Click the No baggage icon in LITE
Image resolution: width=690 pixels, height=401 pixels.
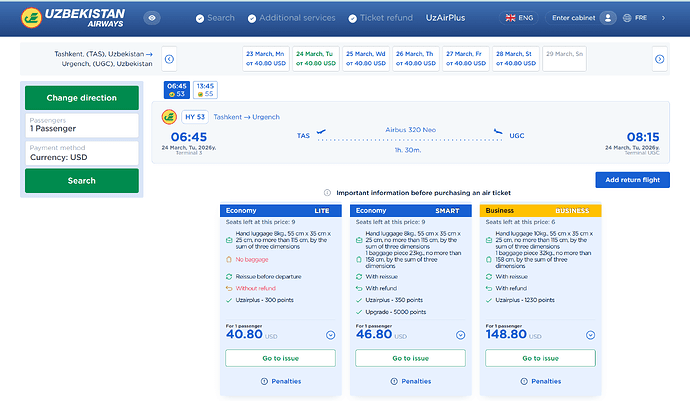229,260
